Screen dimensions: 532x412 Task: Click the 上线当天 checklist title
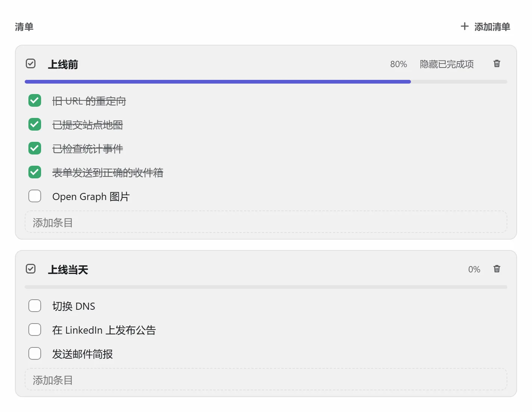(68, 270)
